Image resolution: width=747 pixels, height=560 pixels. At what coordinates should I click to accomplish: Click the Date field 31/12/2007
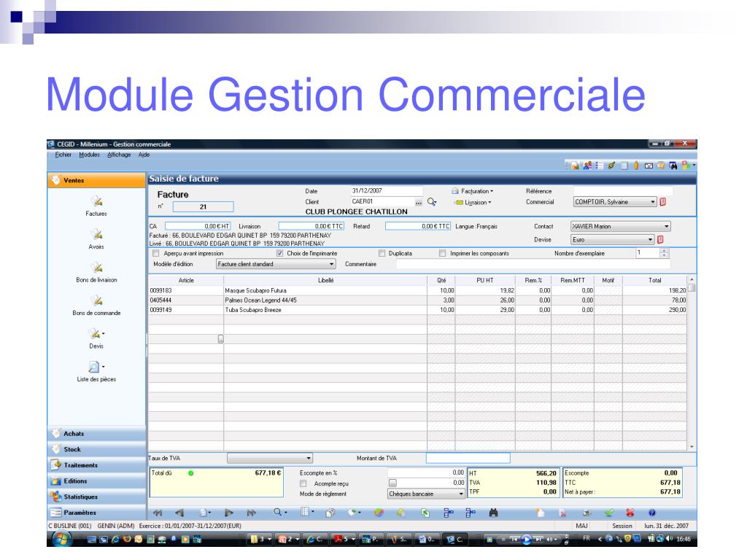(387, 190)
